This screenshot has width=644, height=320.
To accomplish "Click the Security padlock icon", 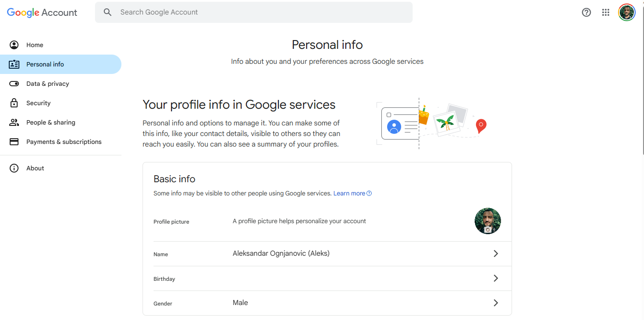I will (x=14, y=103).
